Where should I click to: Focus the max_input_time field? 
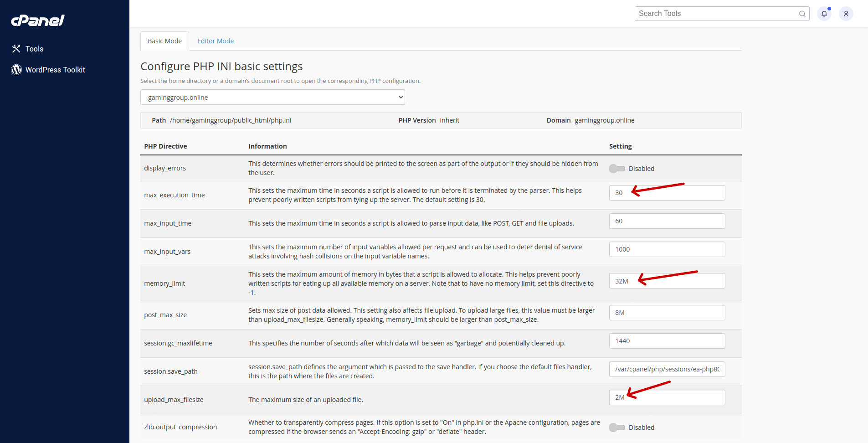(667, 221)
